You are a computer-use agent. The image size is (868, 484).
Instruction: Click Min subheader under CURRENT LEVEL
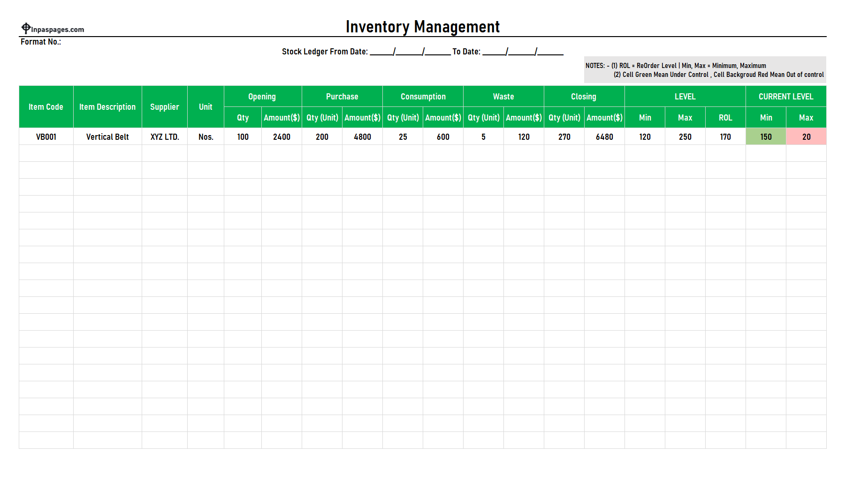(x=766, y=117)
